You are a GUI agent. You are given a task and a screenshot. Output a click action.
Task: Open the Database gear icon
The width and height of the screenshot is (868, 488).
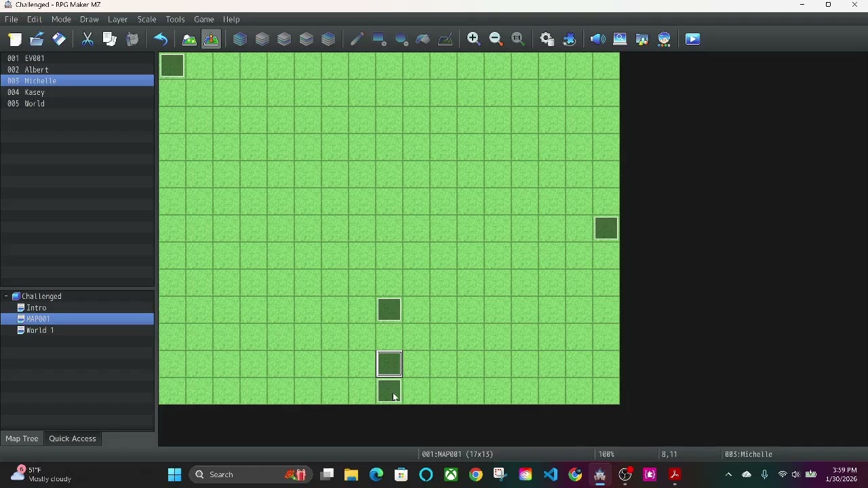547,39
